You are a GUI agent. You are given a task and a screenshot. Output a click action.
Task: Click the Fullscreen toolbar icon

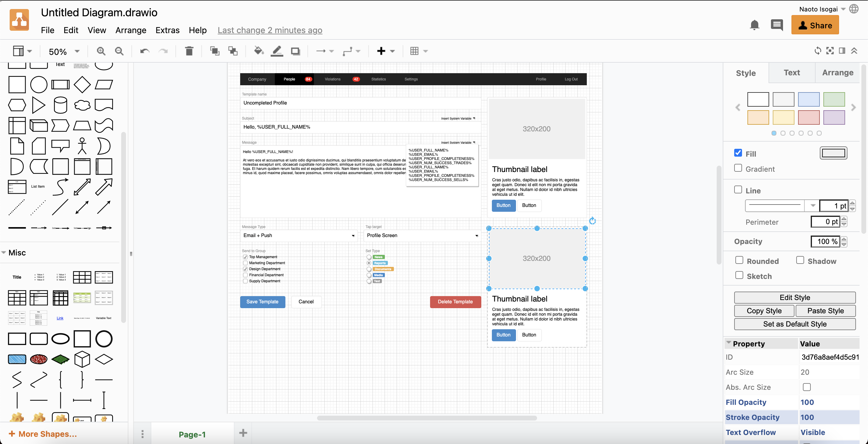click(830, 51)
